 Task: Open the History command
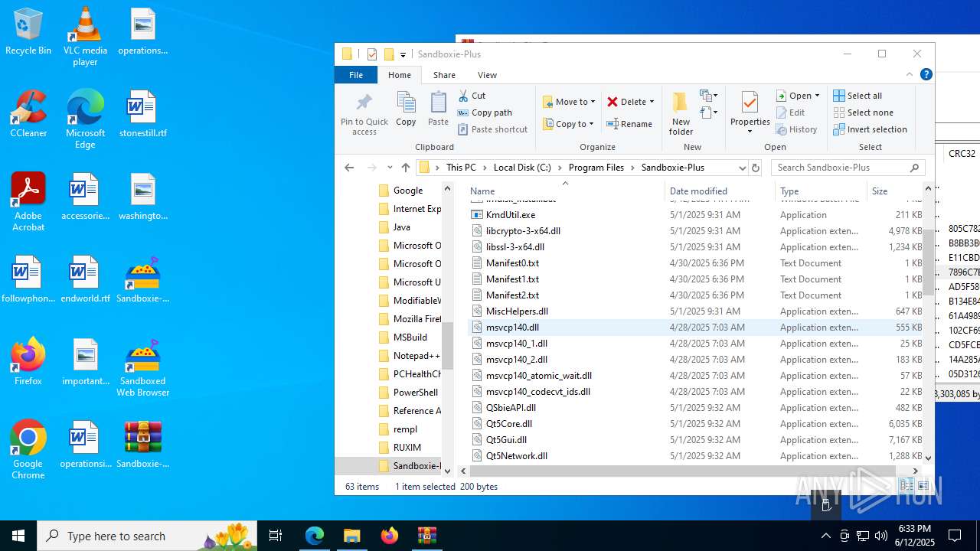tap(796, 129)
